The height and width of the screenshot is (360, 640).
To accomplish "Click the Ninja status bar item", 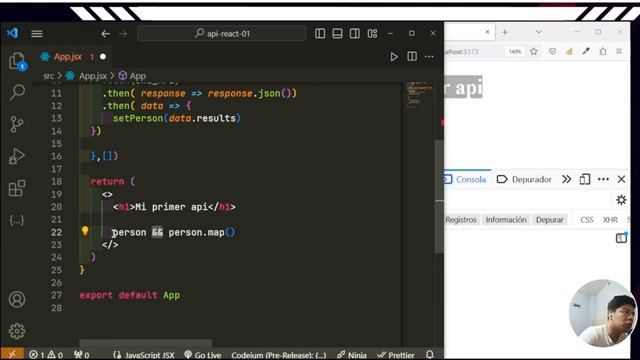I will [x=352, y=355].
